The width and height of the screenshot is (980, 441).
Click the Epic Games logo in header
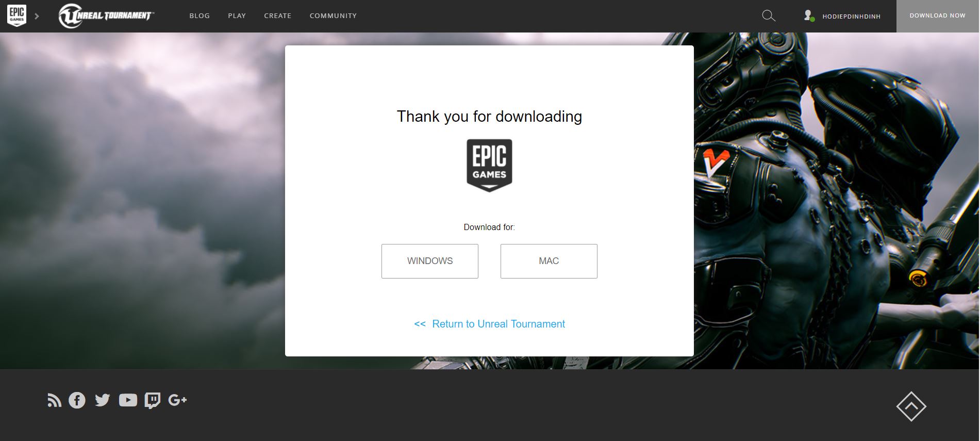coord(16,15)
